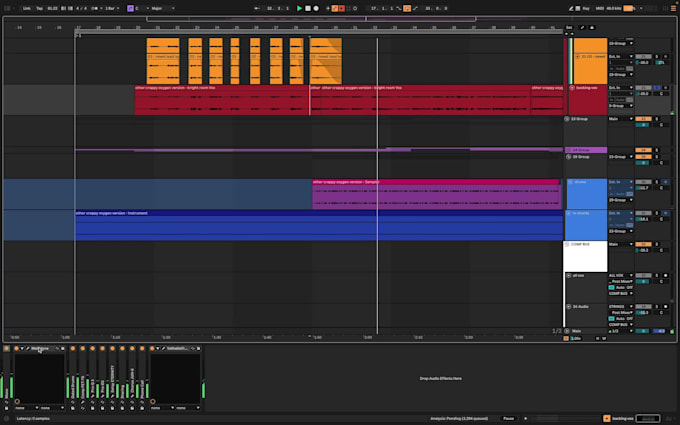Click the lock icon next to Set
The image size is (680, 425).
tap(592, 27)
